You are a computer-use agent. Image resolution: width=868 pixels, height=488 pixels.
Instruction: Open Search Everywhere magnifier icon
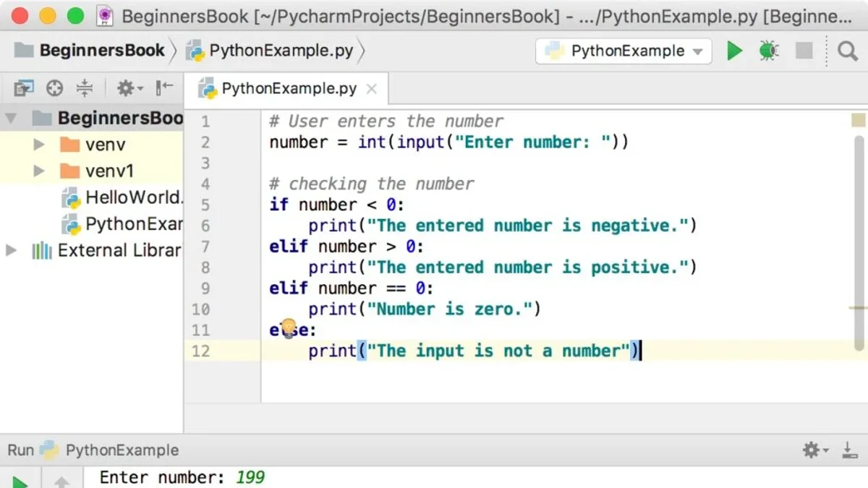848,51
